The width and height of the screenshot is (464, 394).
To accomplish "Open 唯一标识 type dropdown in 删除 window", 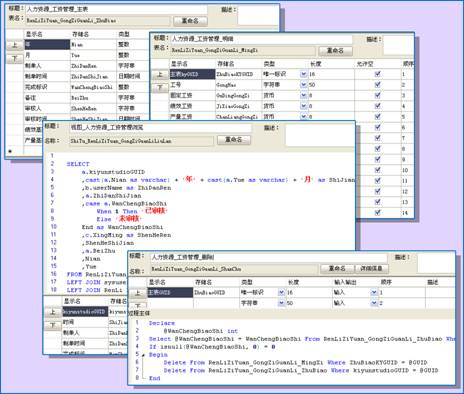I will 281,292.
